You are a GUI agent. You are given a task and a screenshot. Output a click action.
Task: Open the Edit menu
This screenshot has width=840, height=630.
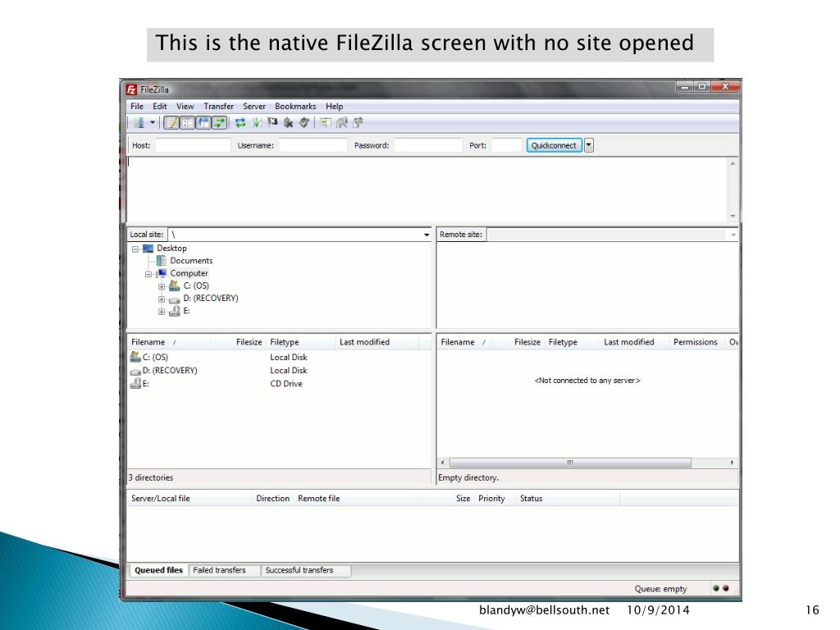point(160,106)
